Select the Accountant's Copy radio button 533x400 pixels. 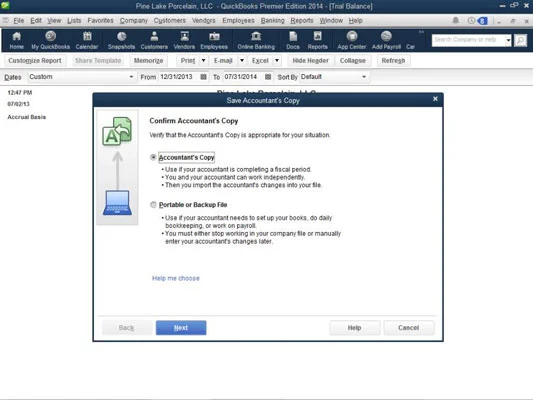click(153, 157)
